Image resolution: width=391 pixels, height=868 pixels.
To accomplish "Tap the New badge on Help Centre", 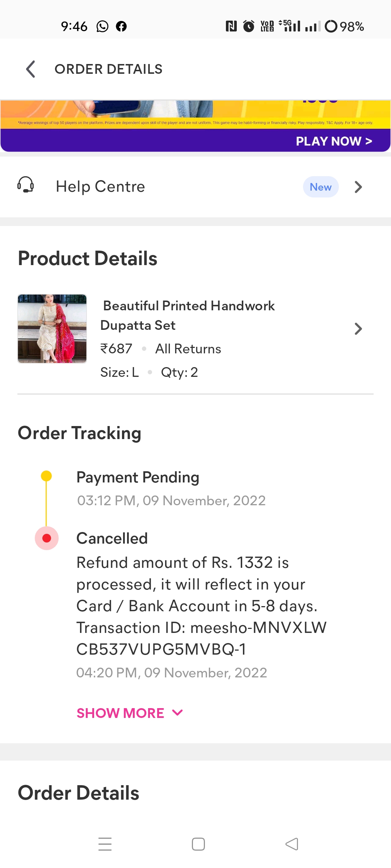I will (320, 187).
